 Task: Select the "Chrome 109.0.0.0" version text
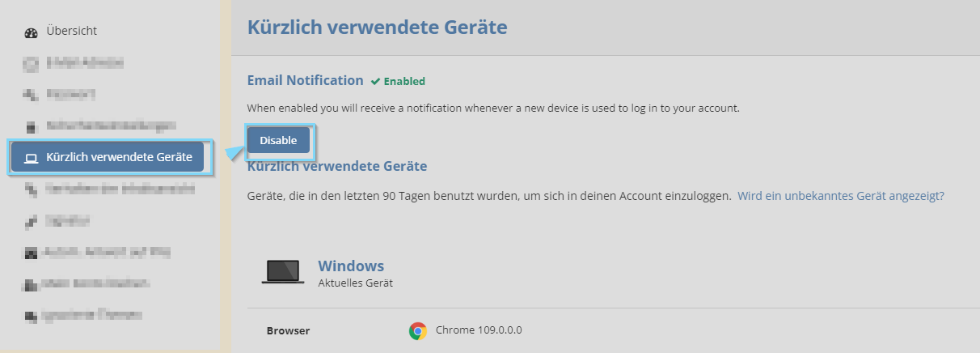click(479, 330)
